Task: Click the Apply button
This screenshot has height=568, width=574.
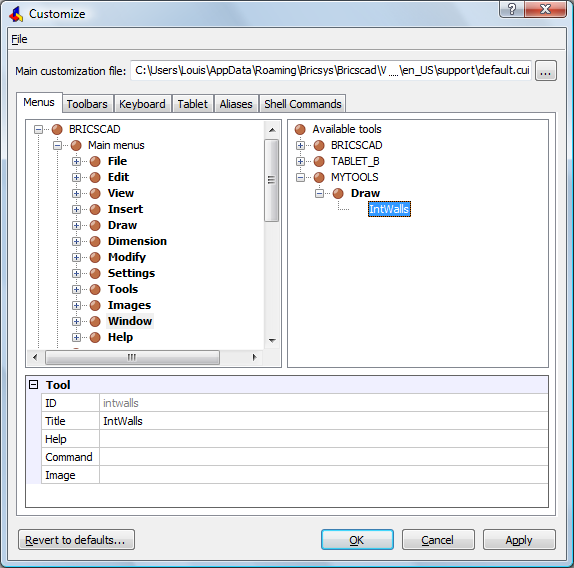Action: pos(519,540)
